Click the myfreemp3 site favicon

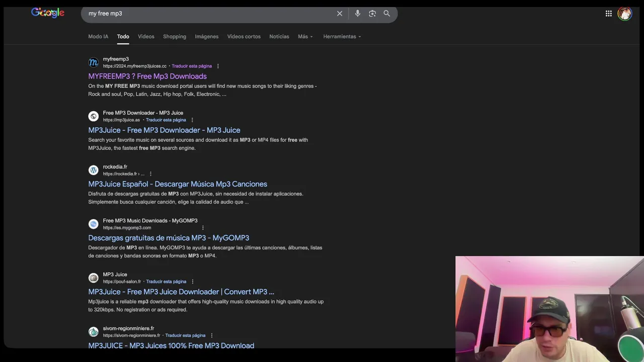click(94, 62)
